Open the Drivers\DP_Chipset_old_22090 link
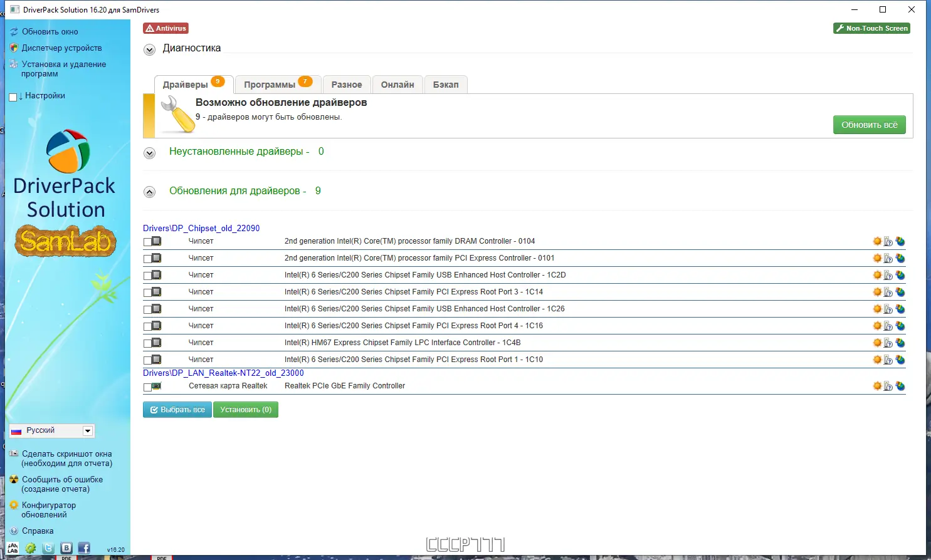 201,228
